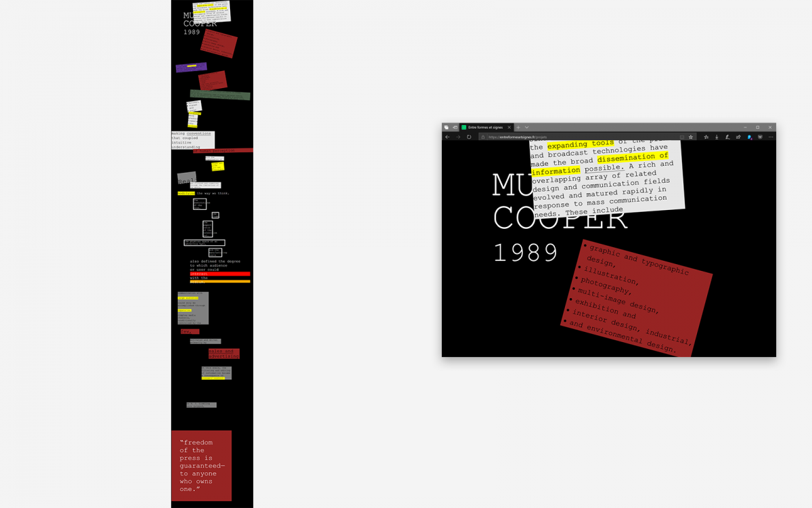Image resolution: width=812 pixels, height=508 pixels.
Task: Open the Settings and more ellipsis menu
Action: click(771, 137)
